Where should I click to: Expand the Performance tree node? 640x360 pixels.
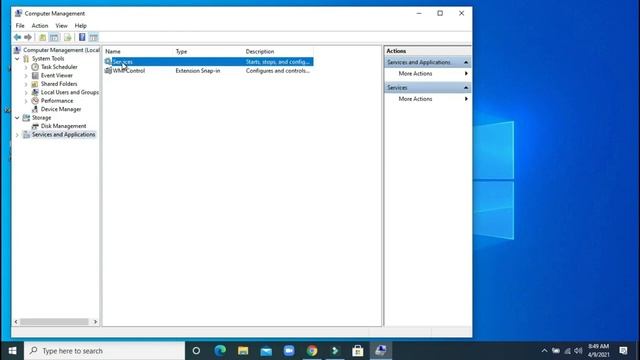(26, 101)
